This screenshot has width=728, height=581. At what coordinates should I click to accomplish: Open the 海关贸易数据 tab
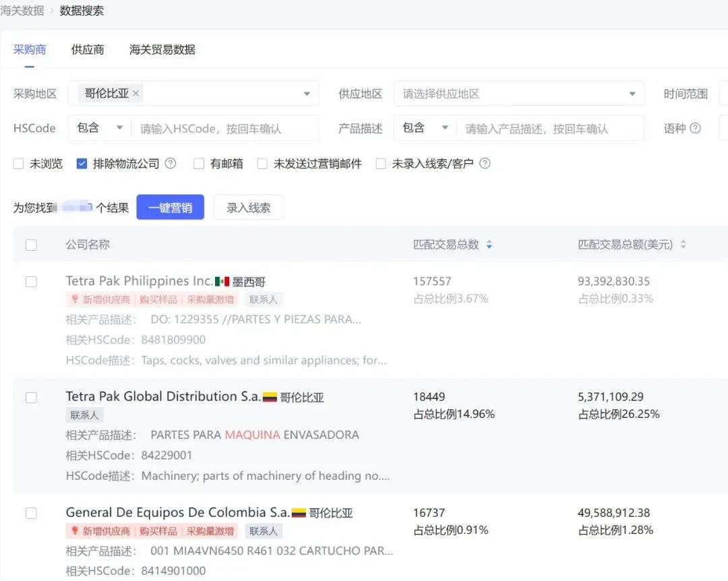pyautogui.click(x=161, y=49)
